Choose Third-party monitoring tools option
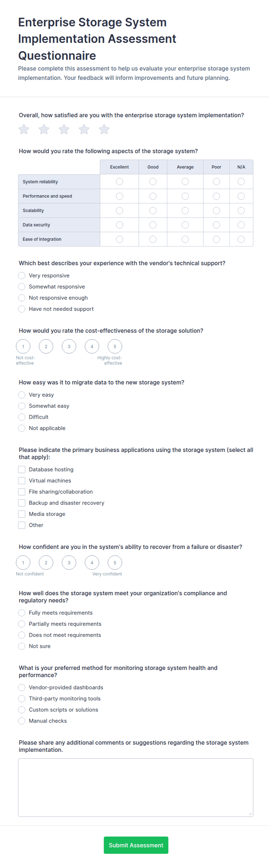269x868 pixels. coord(21,699)
